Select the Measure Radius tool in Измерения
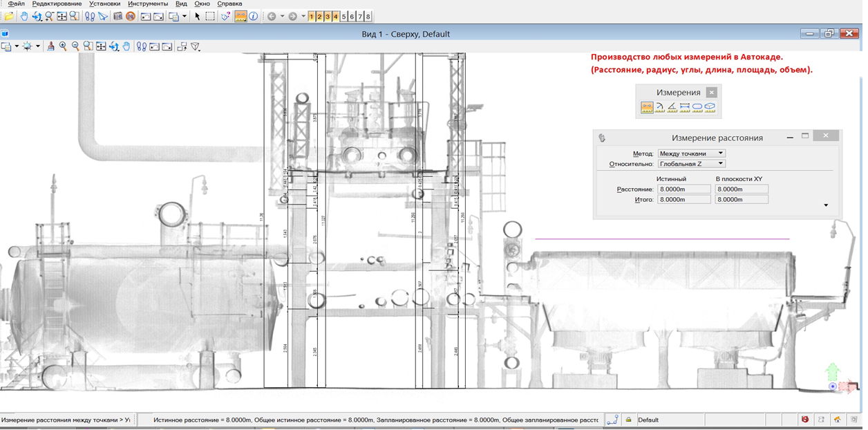Image resolution: width=868 pixels, height=430 pixels. point(659,107)
